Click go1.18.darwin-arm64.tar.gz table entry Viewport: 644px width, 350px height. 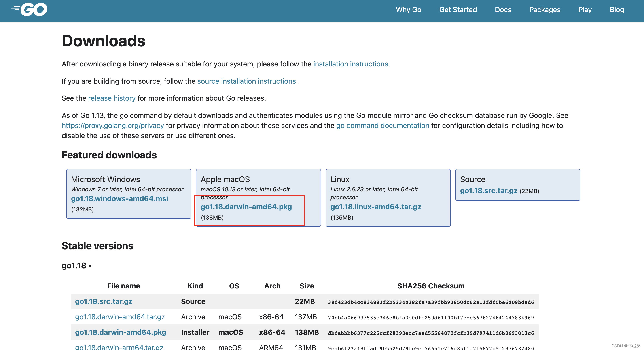[x=119, y=347]
